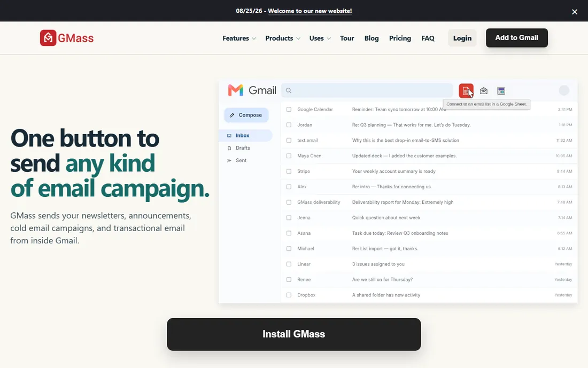
Task: Check the Renee email checkbox
Action: pyautogui.click(x=289, y=279)
